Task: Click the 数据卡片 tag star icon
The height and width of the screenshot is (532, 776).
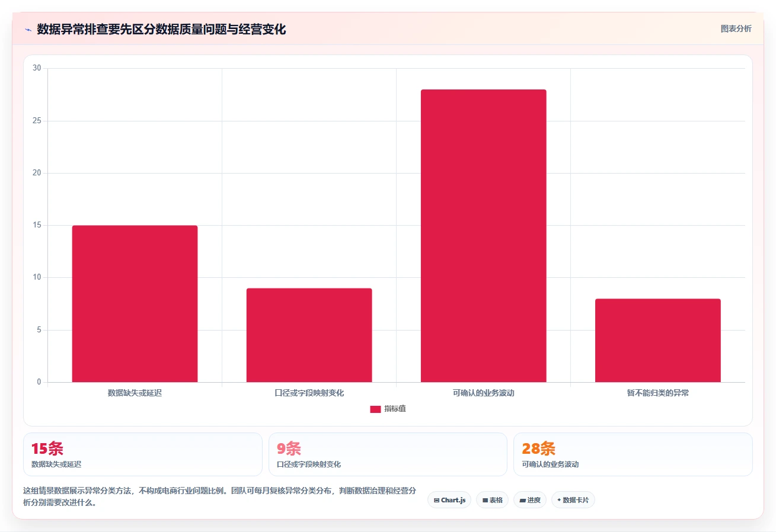Action: pos(559,500)
